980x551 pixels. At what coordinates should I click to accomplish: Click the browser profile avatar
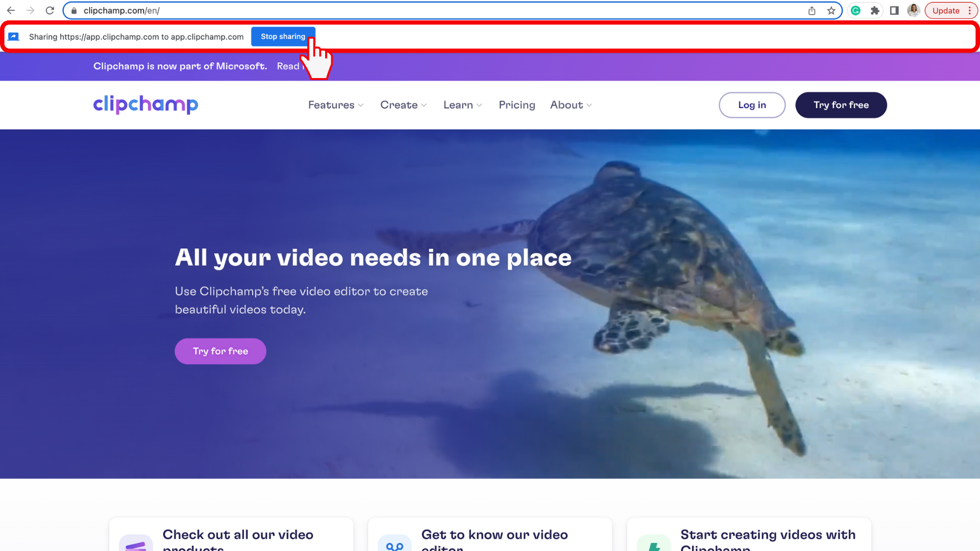click(914, 10)
